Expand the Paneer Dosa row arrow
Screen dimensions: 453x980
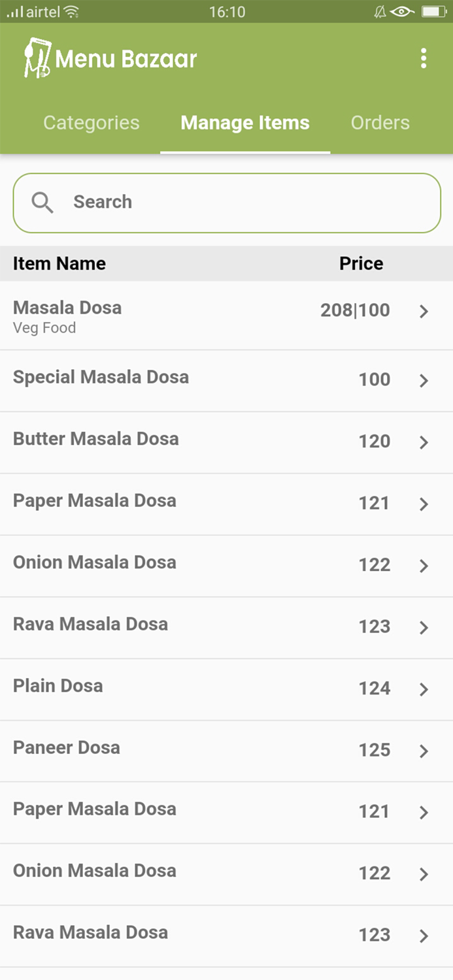click(x=424, y=751)
